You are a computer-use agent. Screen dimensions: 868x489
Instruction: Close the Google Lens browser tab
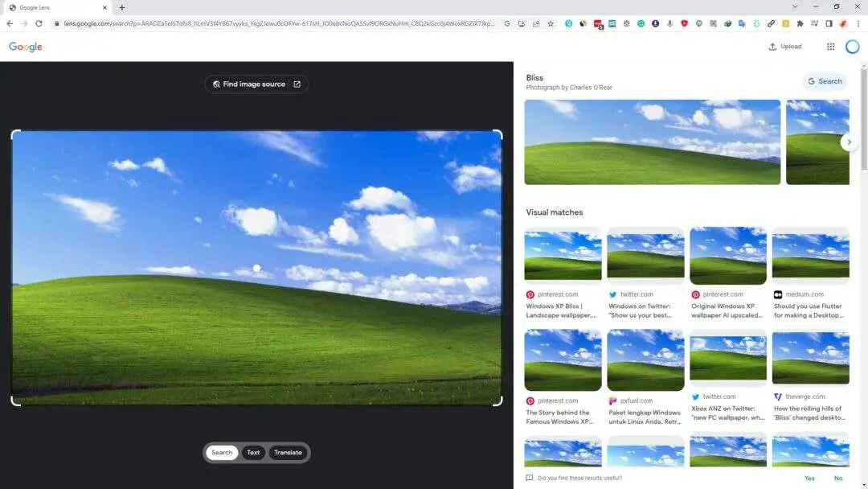tap(104, 8)
